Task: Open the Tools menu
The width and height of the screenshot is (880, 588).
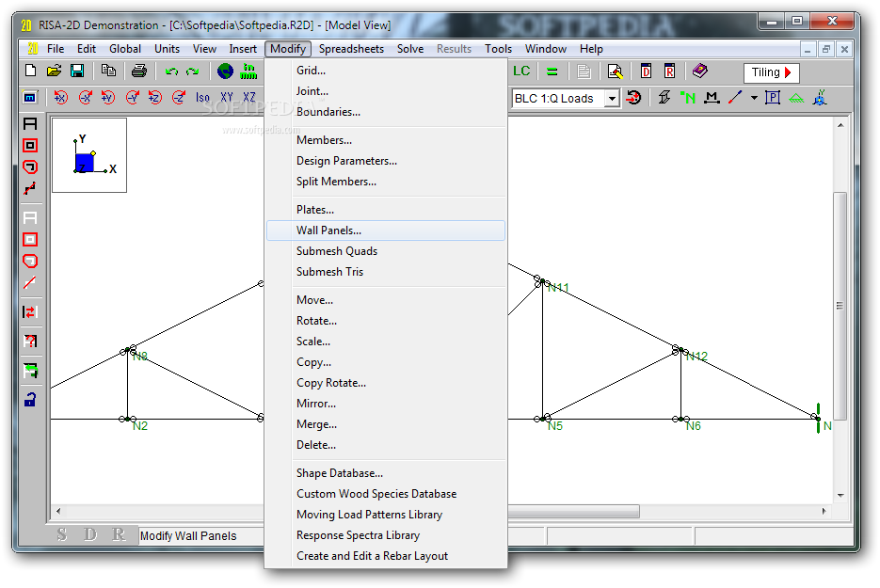Action: click(499, 49)
